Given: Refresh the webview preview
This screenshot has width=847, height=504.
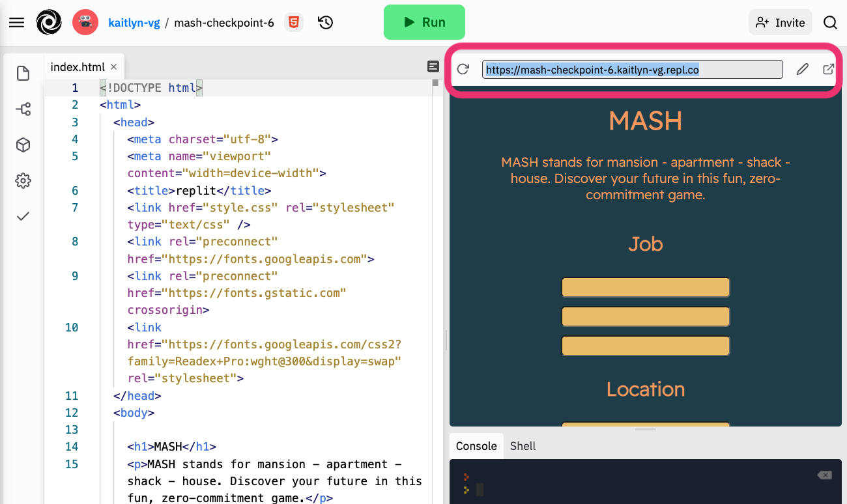Looking at the screenshot, I should tap(463, 69).
